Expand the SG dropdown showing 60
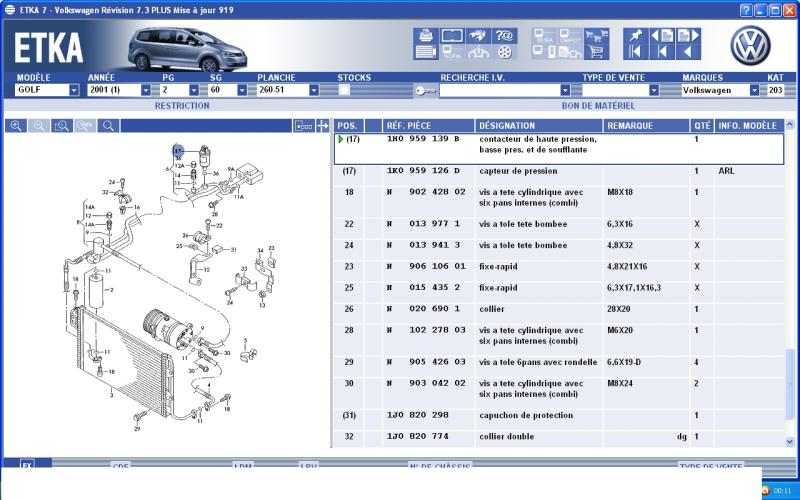The height and width of the screenshot is (500, 800). (x=242, y=90)
